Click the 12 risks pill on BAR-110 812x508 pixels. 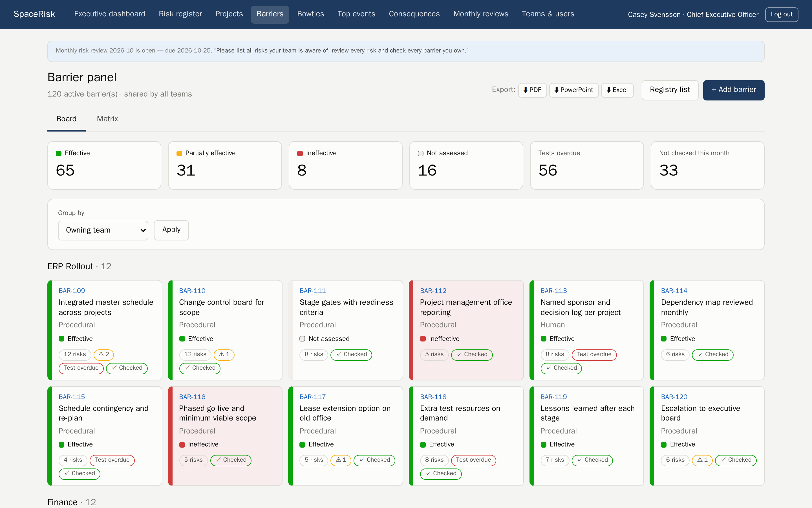(x=195, y=354)
